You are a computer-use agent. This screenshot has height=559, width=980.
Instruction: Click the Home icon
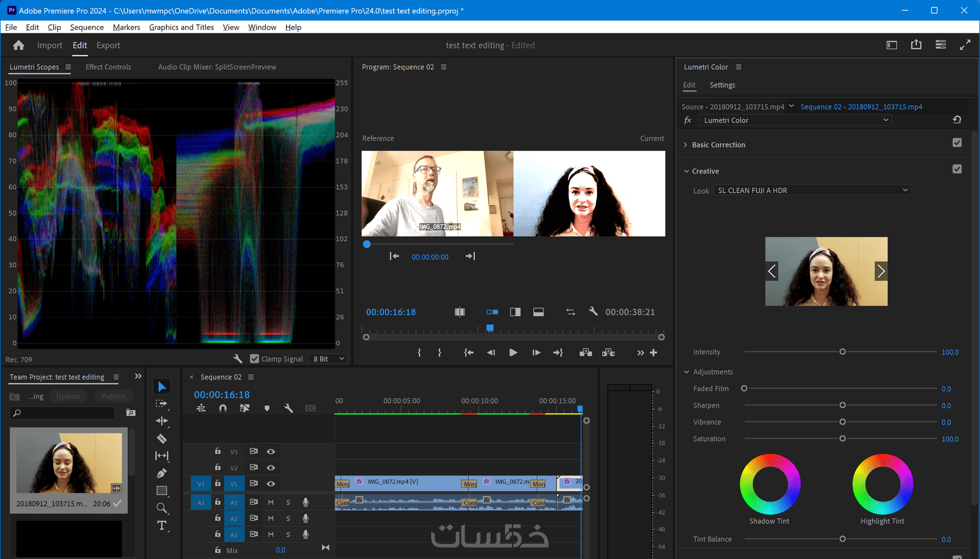18,46
